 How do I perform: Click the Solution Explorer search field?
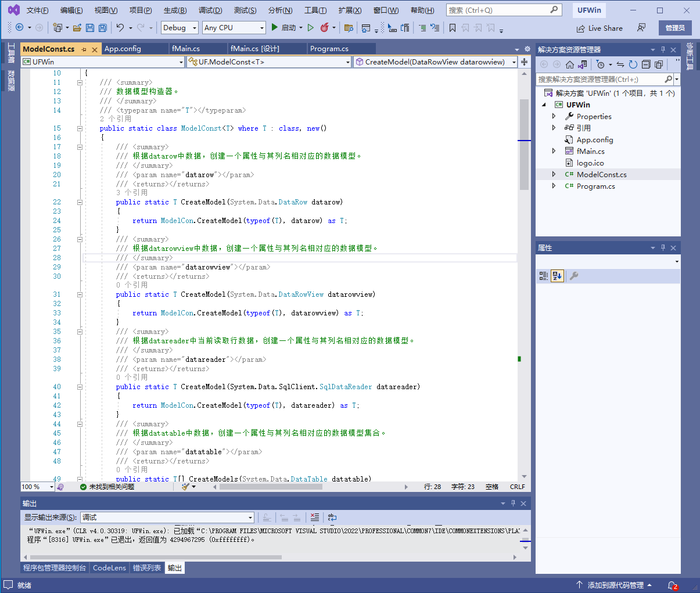tap(604, 79)
